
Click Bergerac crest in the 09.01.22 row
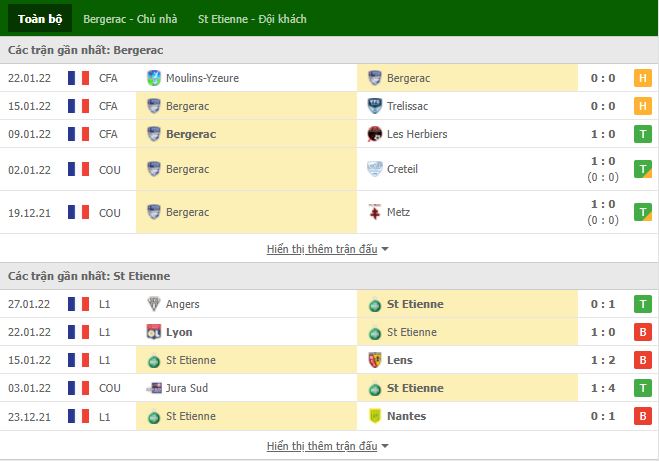(x=154, y=134)
